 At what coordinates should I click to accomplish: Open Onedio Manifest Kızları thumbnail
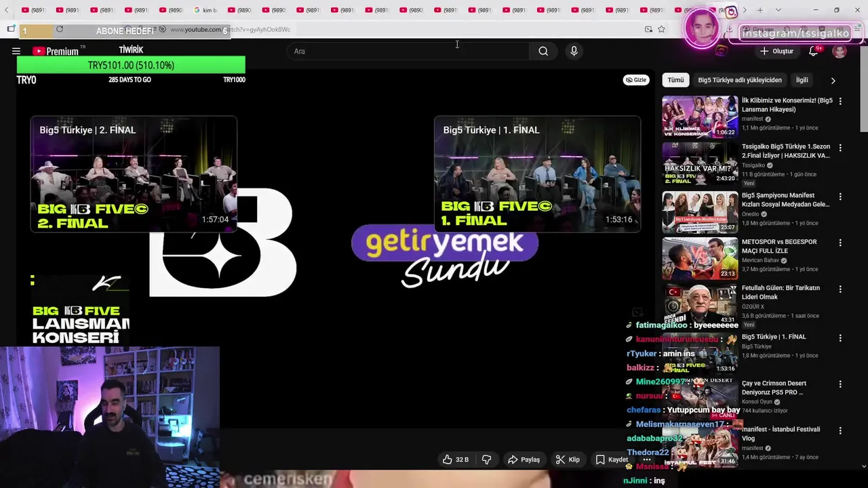(700, 211)
